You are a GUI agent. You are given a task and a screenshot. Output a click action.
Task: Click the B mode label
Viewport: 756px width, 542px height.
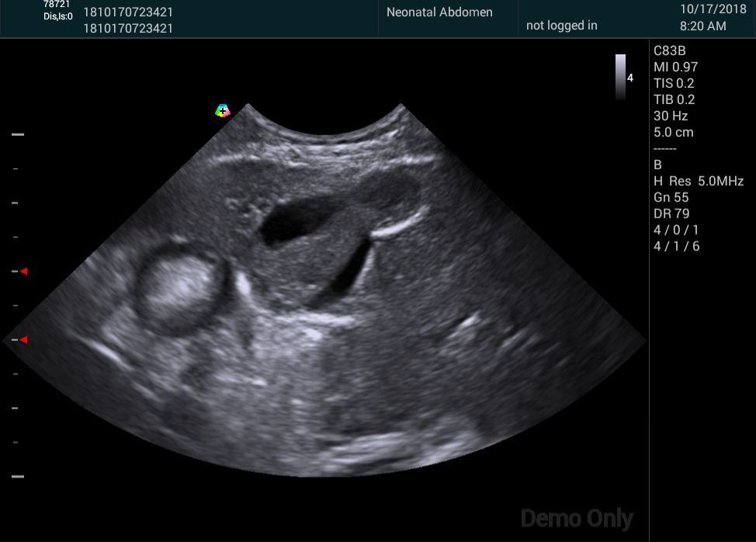657,165
